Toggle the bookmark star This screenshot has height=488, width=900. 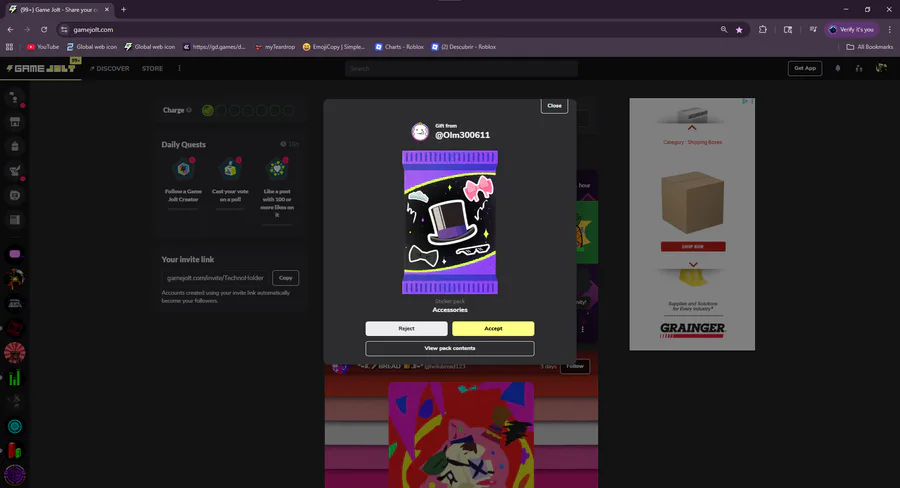point(739,29)
